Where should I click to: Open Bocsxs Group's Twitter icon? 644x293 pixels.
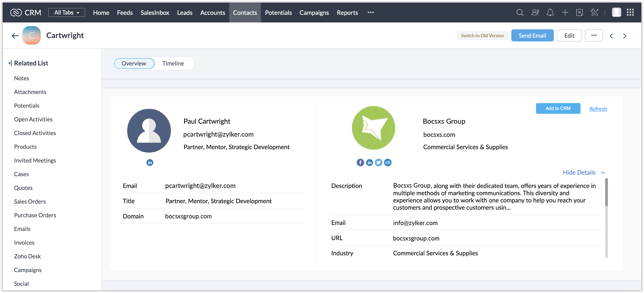378,163
